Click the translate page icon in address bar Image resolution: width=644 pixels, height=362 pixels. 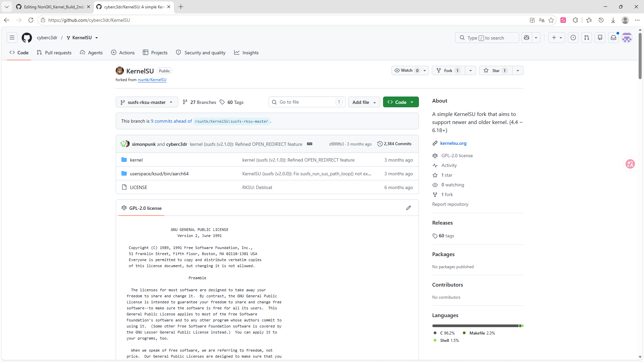pos(542,20)
